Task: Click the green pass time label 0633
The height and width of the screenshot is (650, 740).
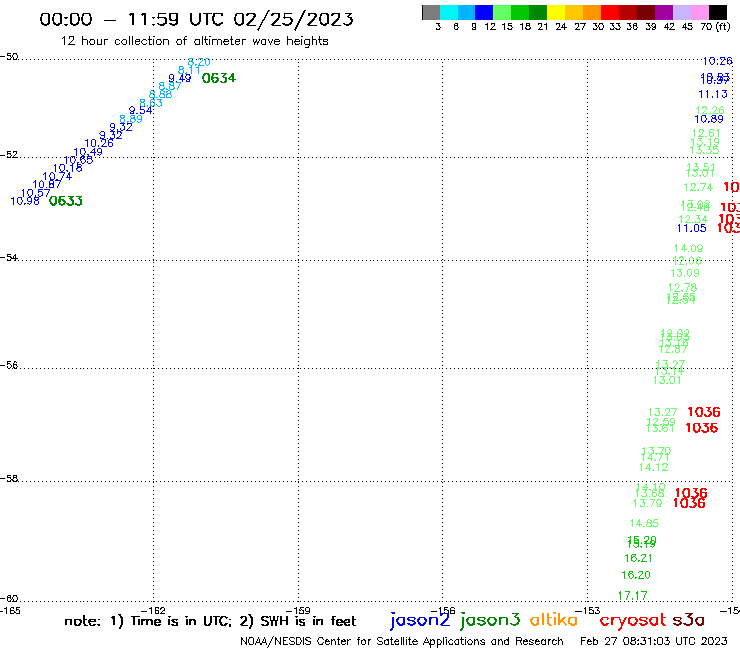Action: [x=66, y=201]
